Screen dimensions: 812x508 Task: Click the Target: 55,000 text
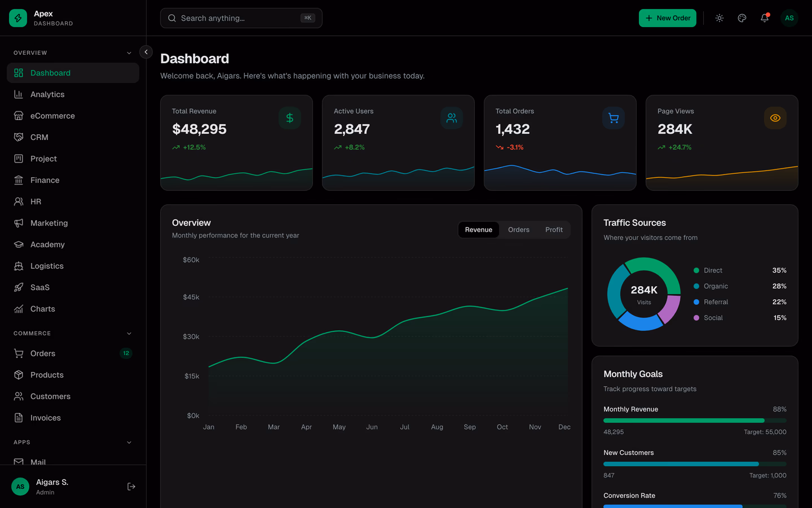(x=765, y=432)
